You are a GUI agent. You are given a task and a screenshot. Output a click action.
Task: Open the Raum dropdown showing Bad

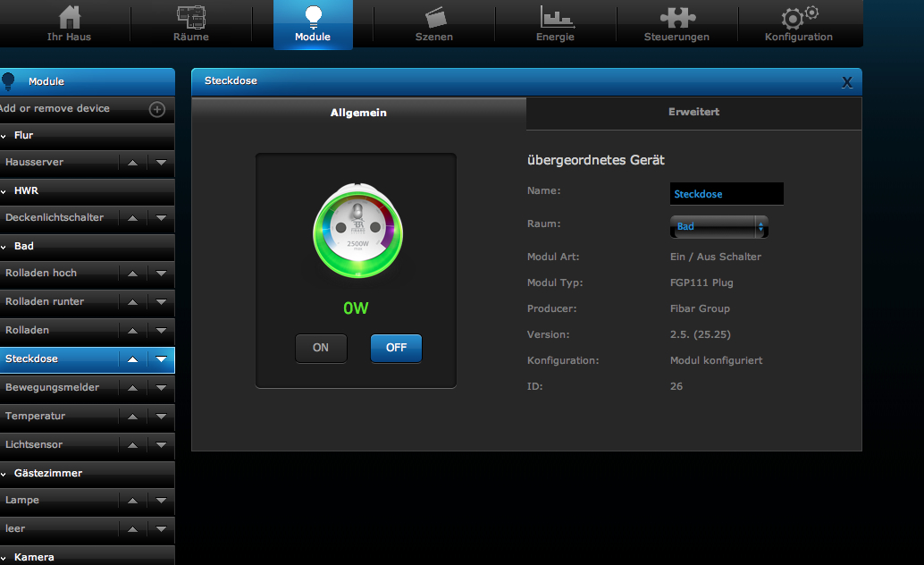click(x=719, y=226)
